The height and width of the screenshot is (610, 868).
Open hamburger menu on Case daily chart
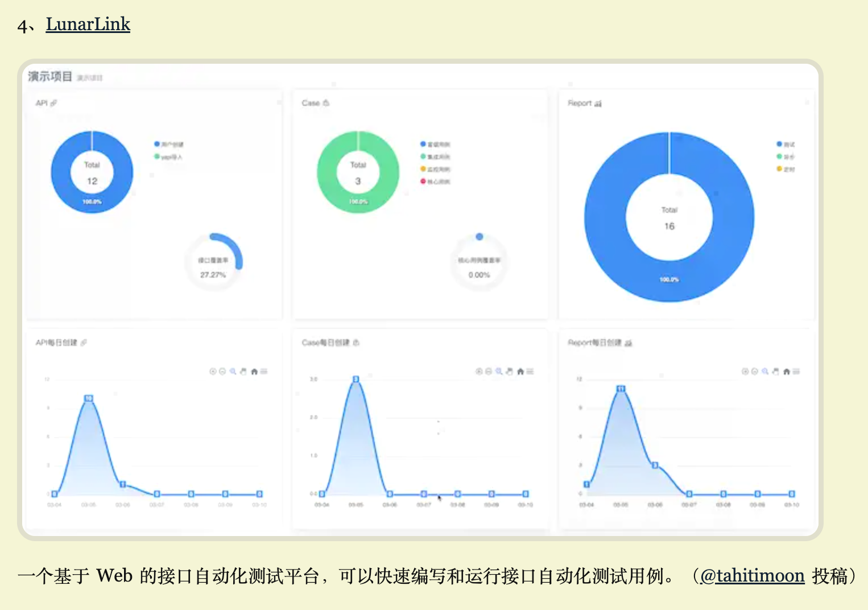[530, 372]
